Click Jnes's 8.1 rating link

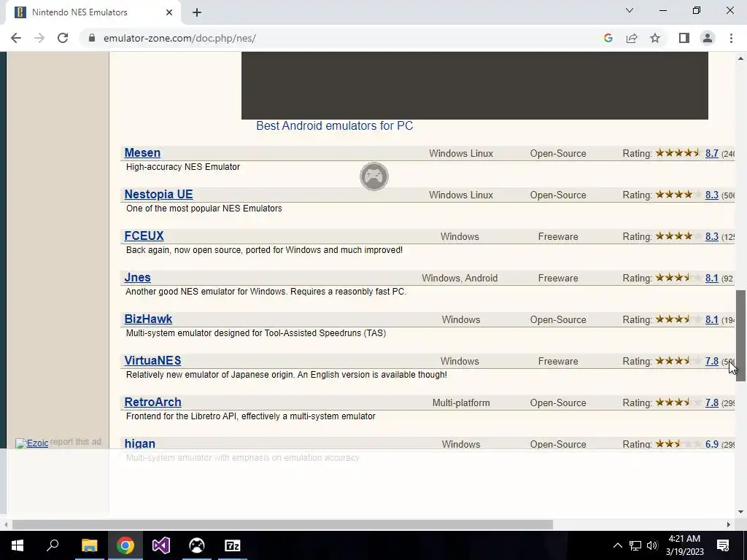712,278
